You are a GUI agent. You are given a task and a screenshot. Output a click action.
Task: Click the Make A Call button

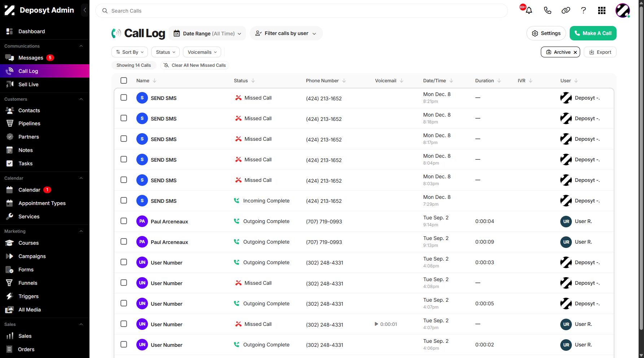(x=593, y=33)
